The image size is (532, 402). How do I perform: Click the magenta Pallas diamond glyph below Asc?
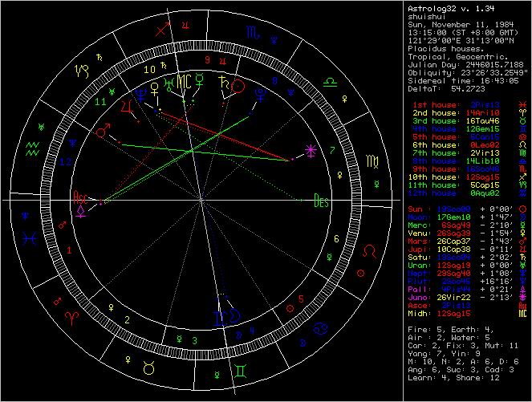(81, 211)
